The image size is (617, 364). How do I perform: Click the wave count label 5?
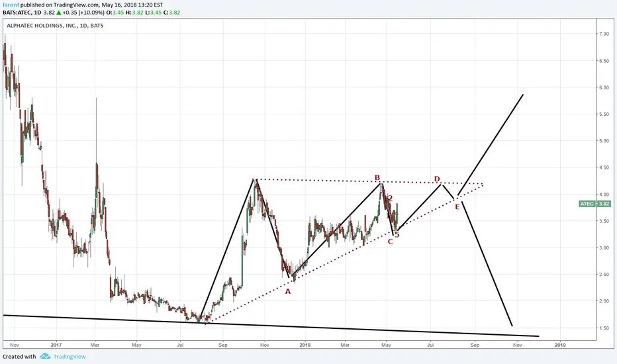397,235
